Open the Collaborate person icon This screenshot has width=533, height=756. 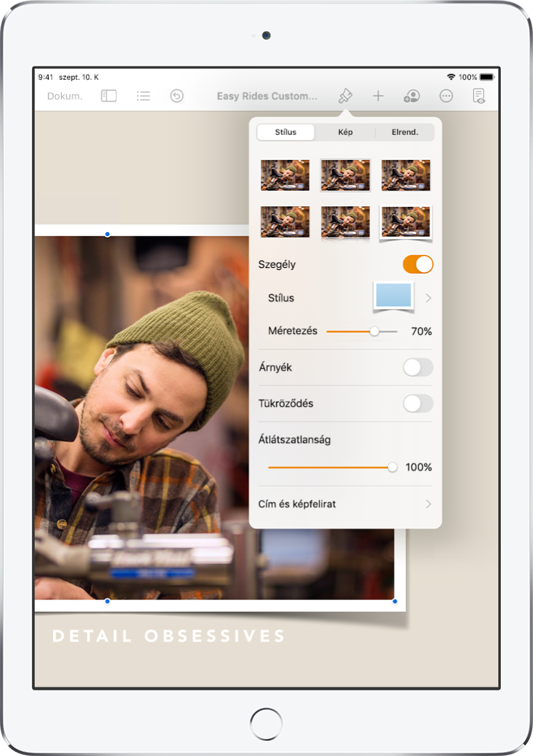[x=412, y=96]
